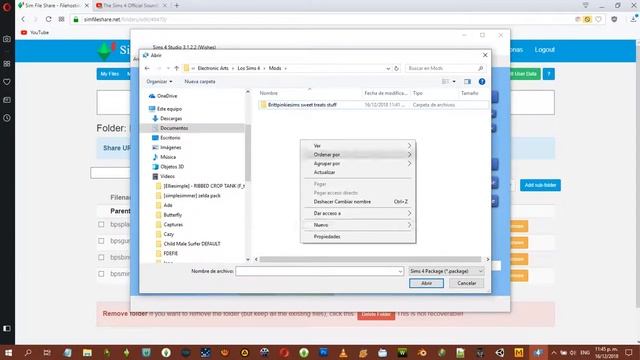640x360 pixels.
Task: Click the Abrir button
Action: tap(427, 283)
